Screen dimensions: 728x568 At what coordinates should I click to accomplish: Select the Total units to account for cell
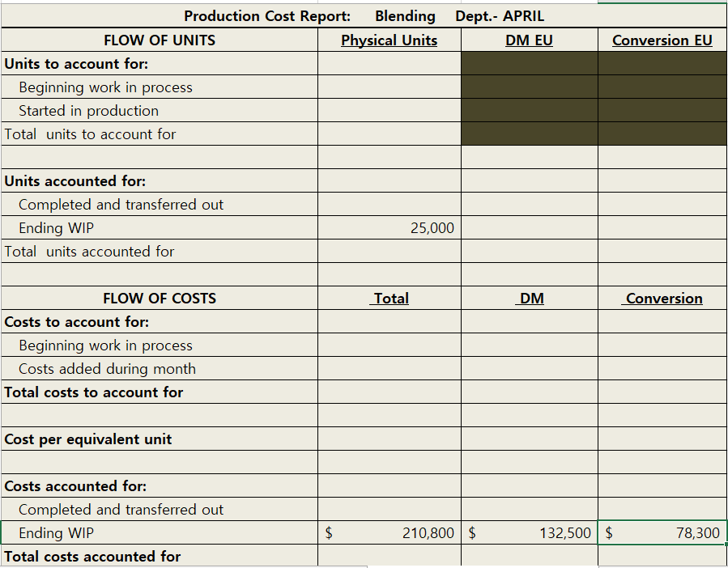click(x=389, y=134)
